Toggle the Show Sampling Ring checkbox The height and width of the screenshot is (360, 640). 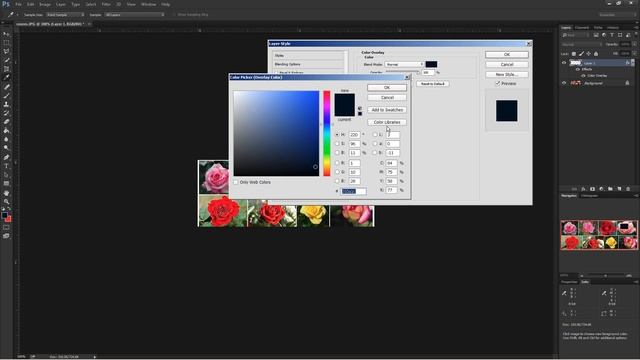coord(174,15)
